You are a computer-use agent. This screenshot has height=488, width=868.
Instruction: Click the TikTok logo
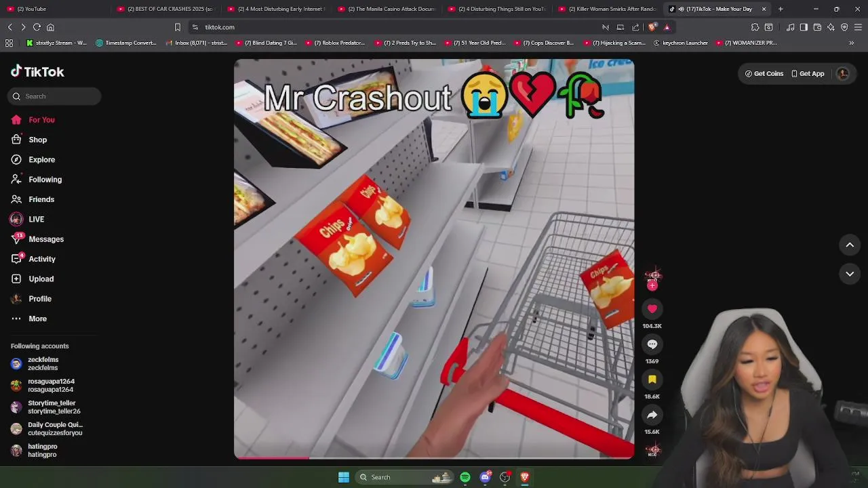tap(37, 72)
